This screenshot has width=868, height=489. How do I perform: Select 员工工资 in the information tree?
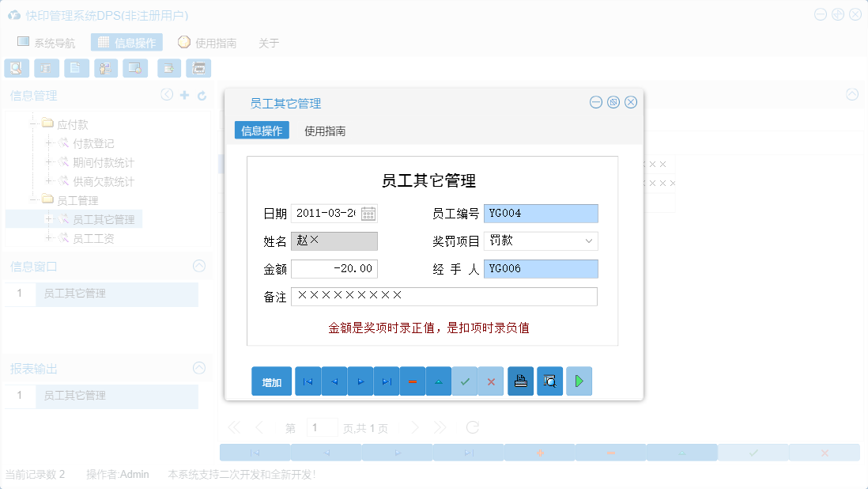coord(93,237)
